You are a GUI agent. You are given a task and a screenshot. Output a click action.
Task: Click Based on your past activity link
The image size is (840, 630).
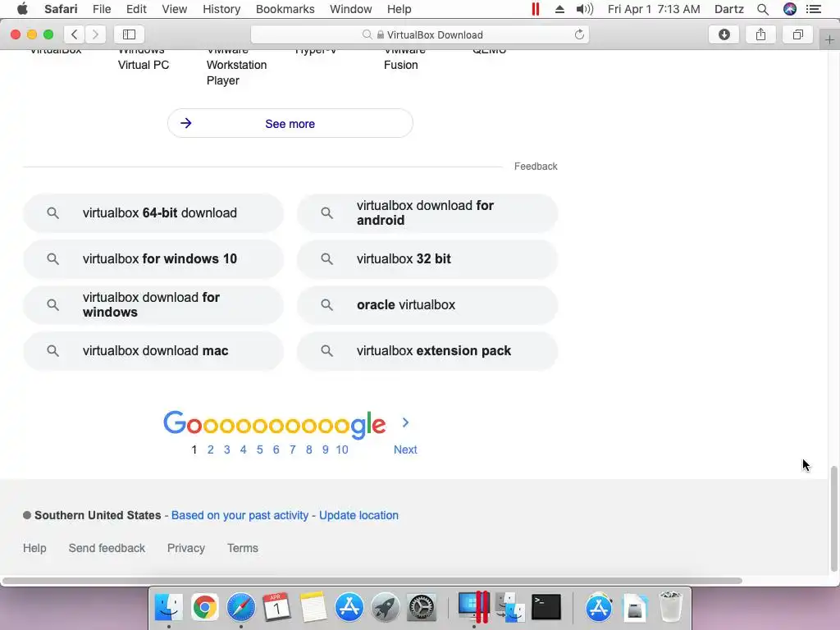coord(240,515)
